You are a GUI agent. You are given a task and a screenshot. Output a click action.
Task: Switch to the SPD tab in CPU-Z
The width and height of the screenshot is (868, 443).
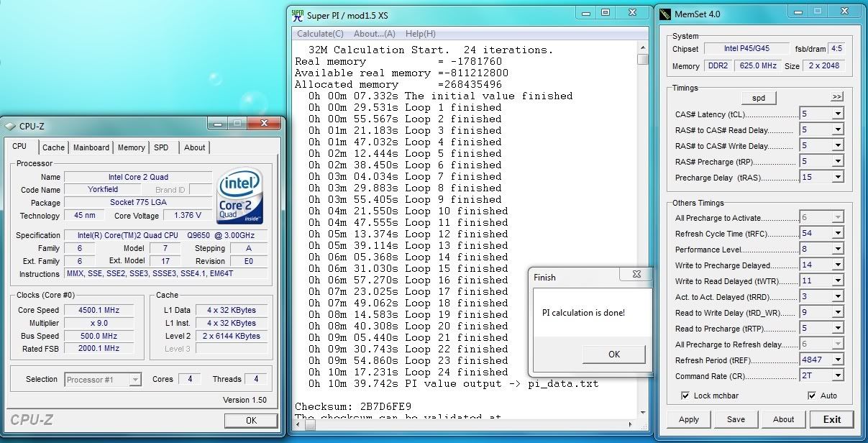[x=162, y=147]
